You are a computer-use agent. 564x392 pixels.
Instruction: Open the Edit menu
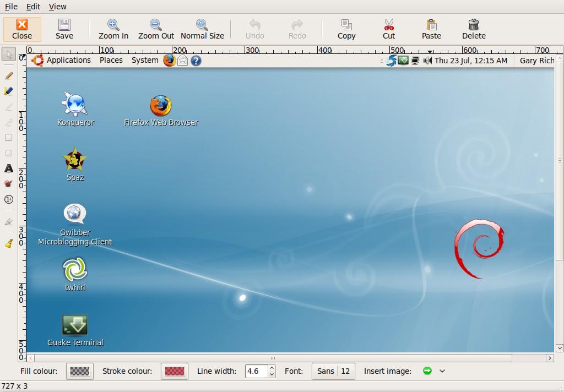[33, 7]
